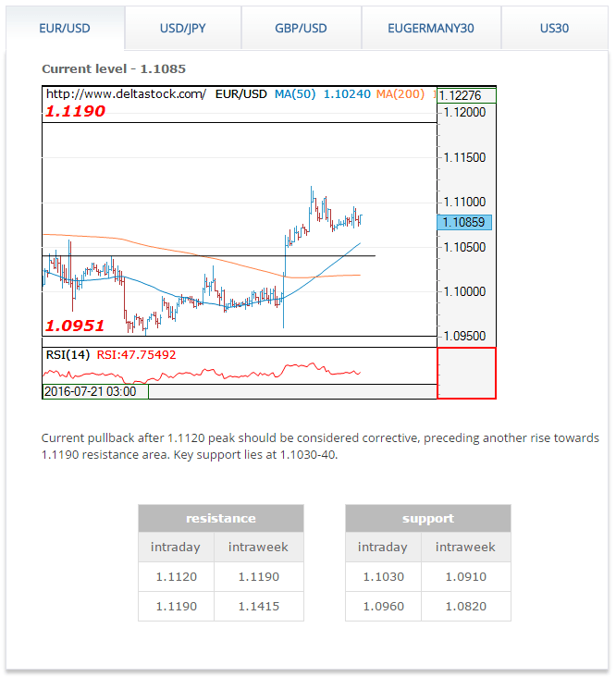Click the 1.0951 red support label

[75, 326]
